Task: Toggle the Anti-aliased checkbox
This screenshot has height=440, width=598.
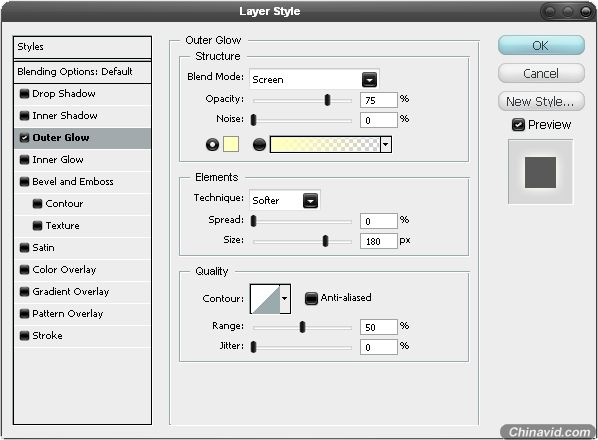Action: (311, 298)
